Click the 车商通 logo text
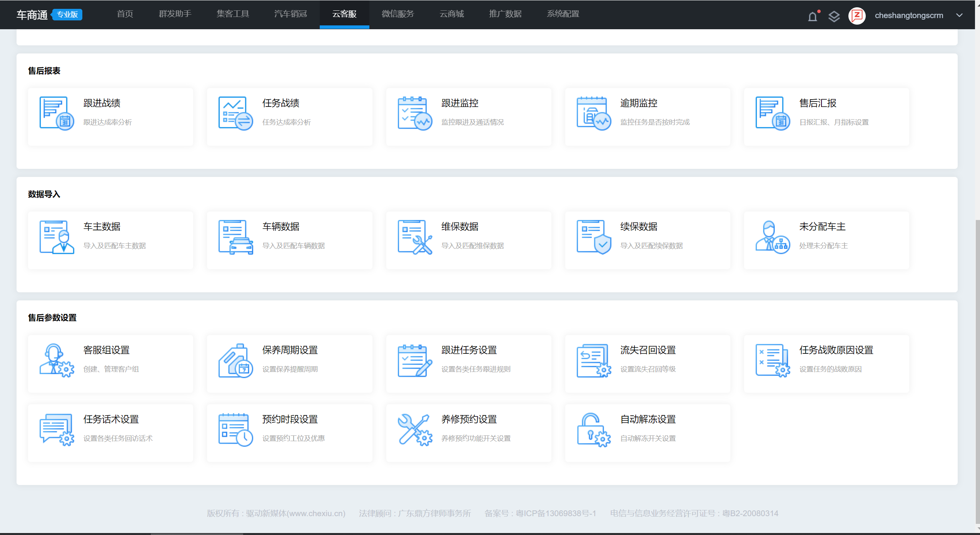This screenshot has width=980, height=535. pyautogui.click(x=32, y=15)
